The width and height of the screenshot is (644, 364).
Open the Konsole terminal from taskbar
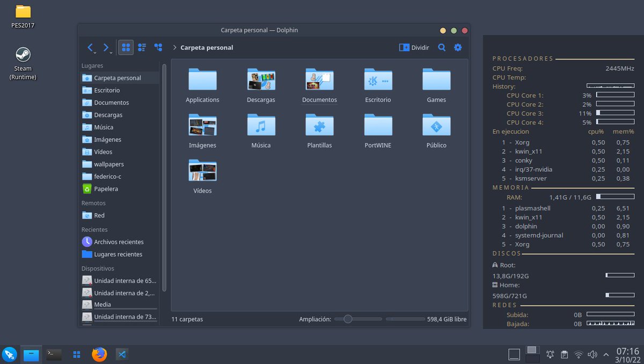54,354
